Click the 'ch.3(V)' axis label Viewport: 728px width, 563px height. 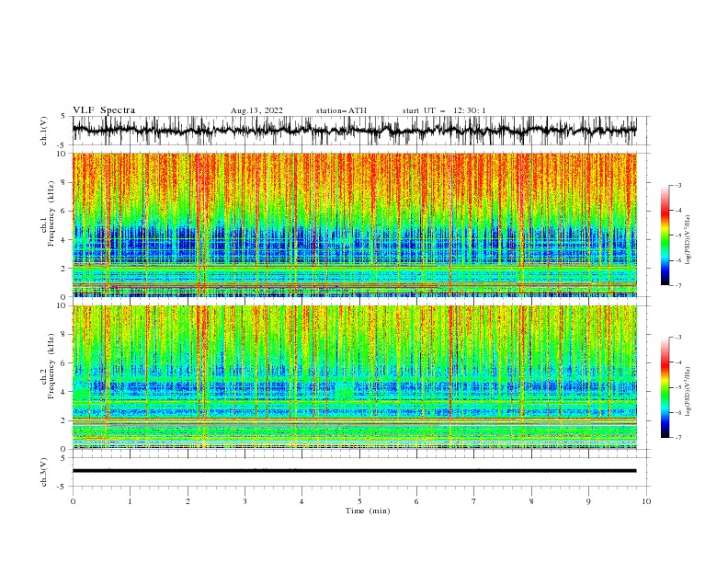(x=44, y=472)
